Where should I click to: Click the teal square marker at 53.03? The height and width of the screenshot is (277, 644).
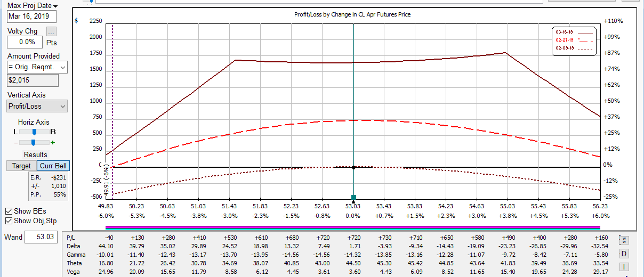(353, 197)
